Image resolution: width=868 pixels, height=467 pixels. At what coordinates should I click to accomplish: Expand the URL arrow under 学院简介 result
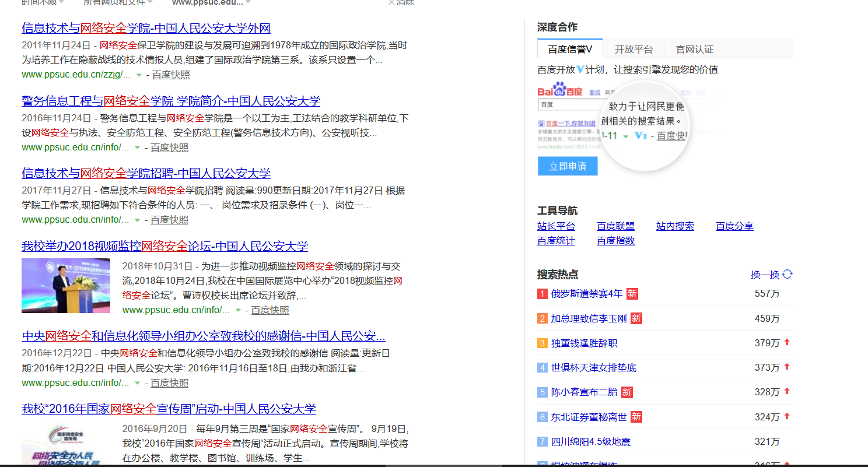[137, 148]
